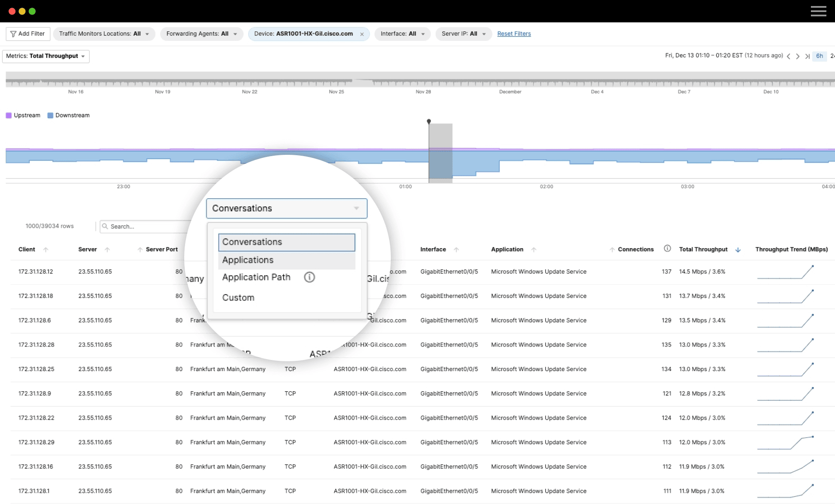The image size is (835, 504).
Task: Open the Forwarding Agents filter dropdown
Action: 235,34
